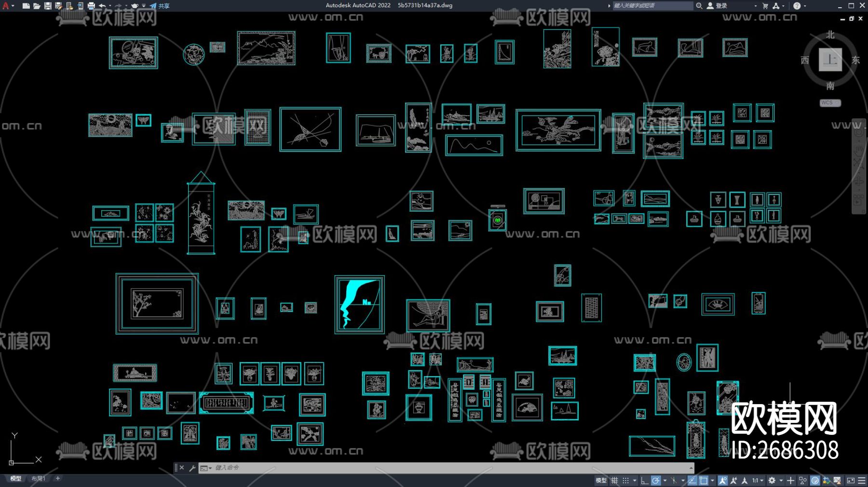868x487 pixels.
Task: Redo the undone action
Action: [x=118, y=6]
